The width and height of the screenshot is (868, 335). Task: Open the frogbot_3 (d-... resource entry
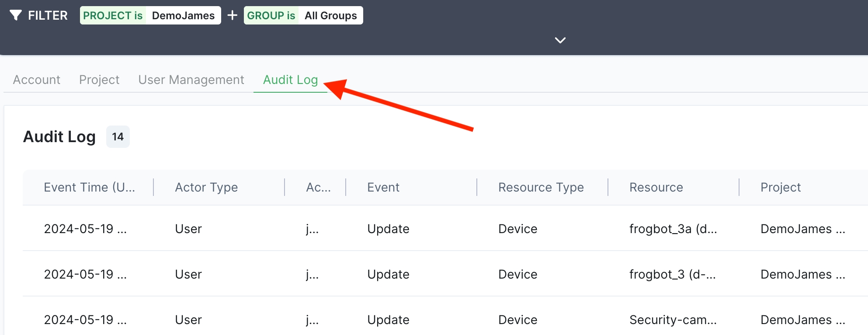[672, 274]
